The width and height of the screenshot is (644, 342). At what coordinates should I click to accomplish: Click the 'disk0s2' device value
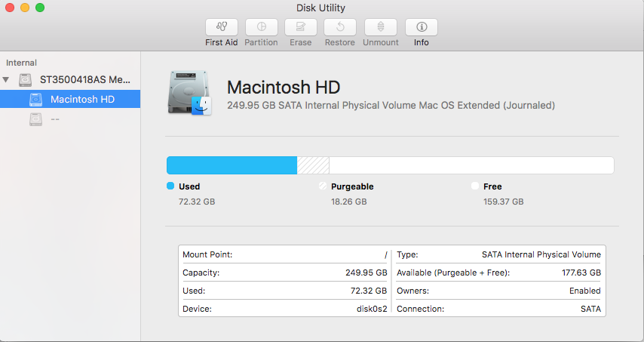click(372, 309)
